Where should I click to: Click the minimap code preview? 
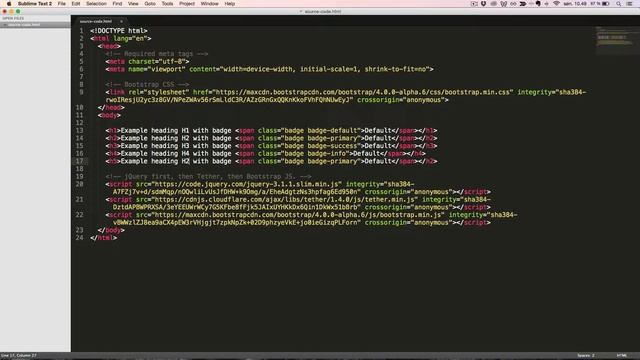(x=614, y=40)
